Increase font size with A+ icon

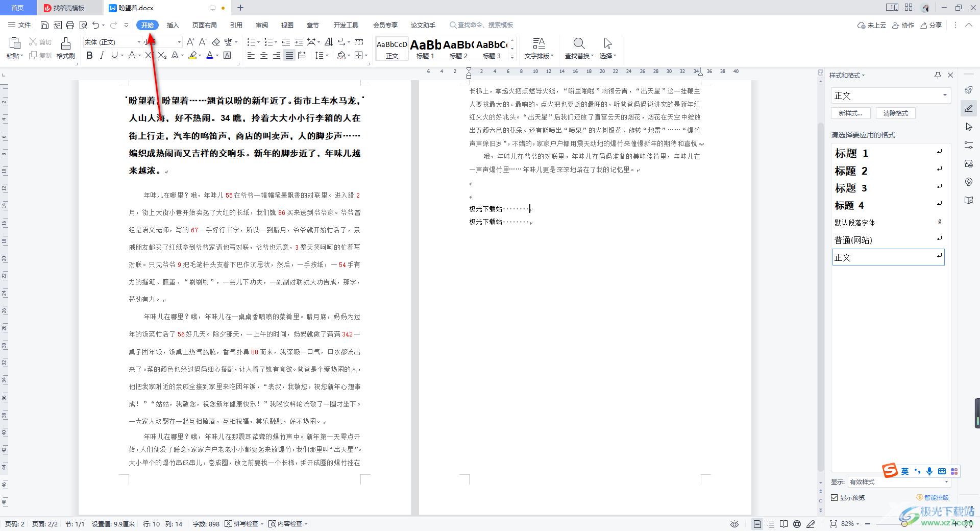pyautogui.click(x=190, y=42)
